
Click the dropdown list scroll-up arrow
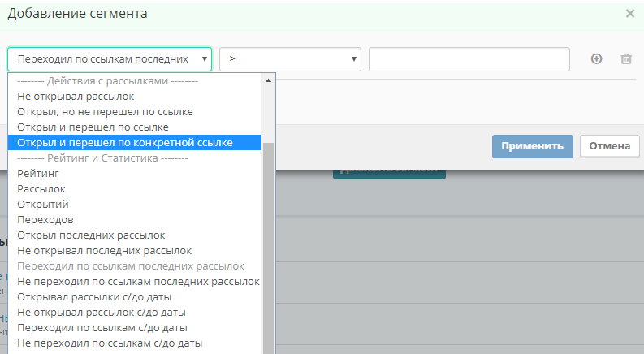pyautogui.click(x=268, y=80)
